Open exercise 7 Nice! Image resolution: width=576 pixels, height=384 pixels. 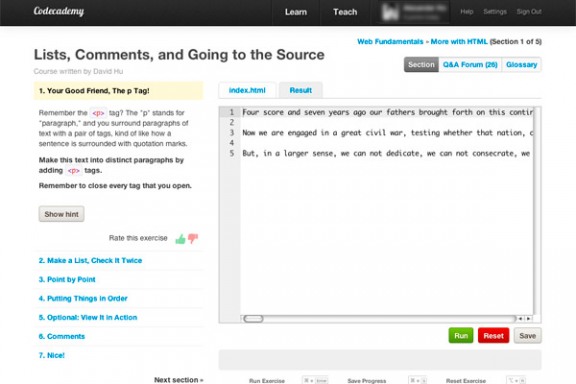coord(51,355)
